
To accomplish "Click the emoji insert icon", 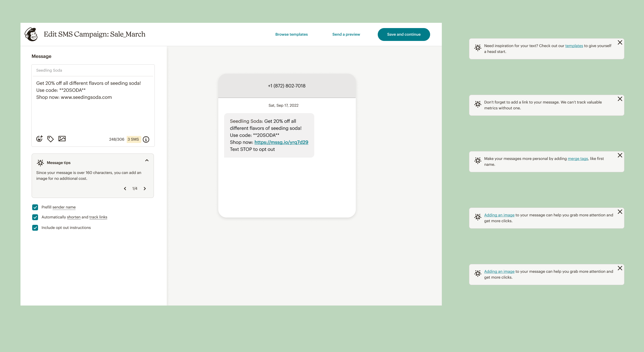I will point(40,139).
